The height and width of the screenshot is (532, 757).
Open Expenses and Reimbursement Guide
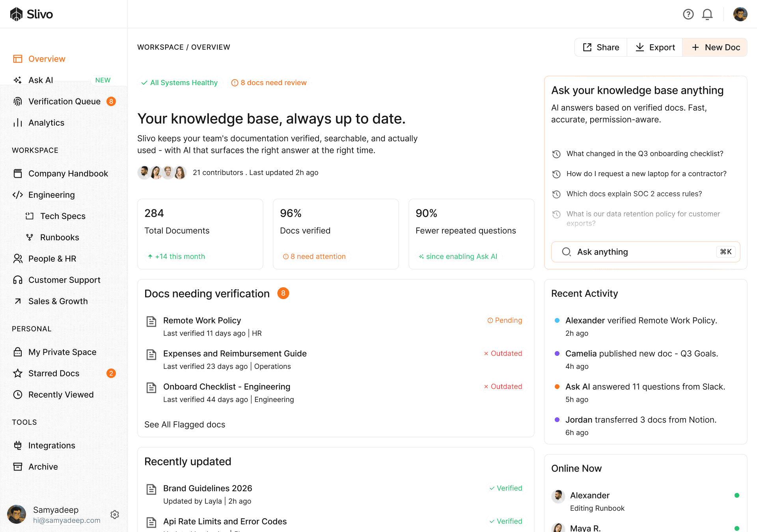click(235, 353)
